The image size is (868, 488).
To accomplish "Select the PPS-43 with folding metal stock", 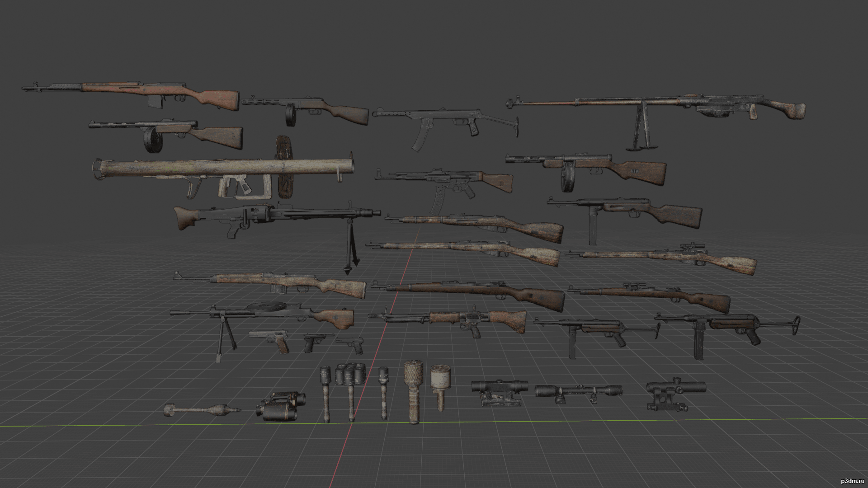I will coord(445,129).
